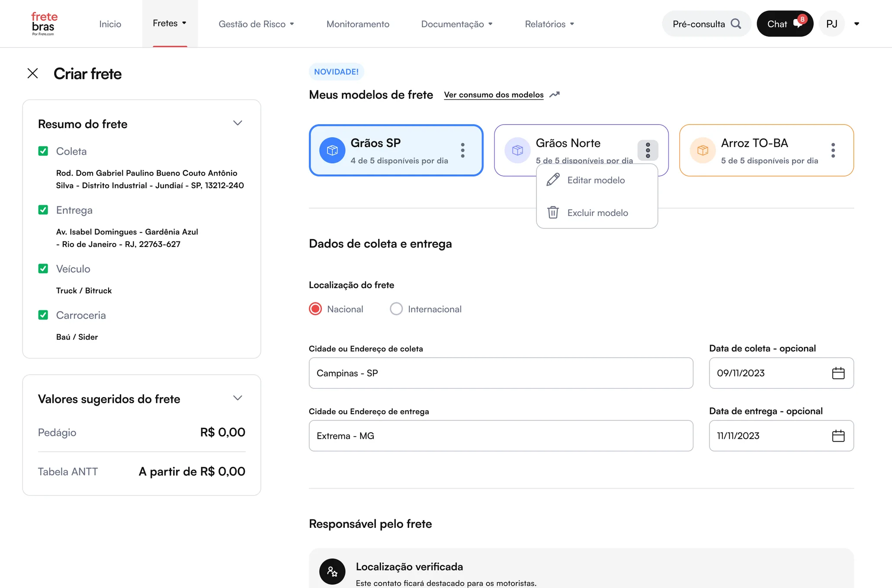Open the Relatórios dropdown
Screen dimensions: 892x588
(x=549, y=24)
